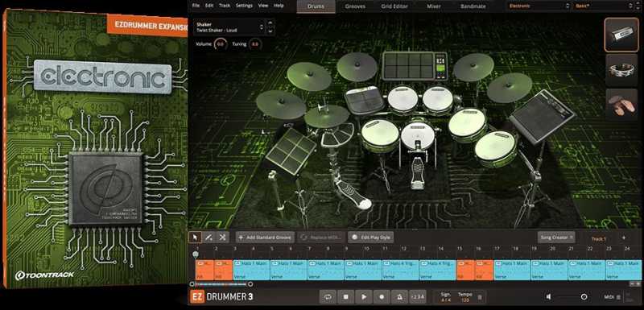Image resolution: width=644 pixels, height=310 pixels.
Task: Switch to the Grid Editor tab
Action: (394, 6)
